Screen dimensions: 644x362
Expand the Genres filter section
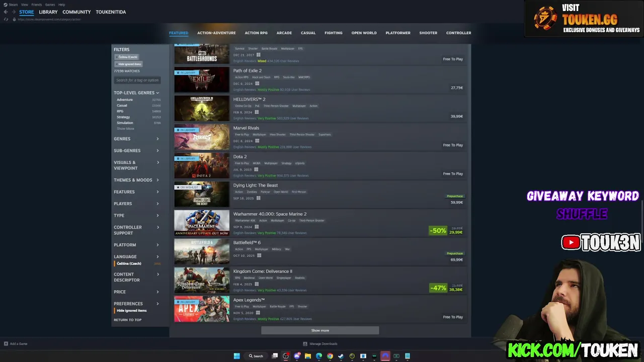pyautogui.click(x=136, y=139)
